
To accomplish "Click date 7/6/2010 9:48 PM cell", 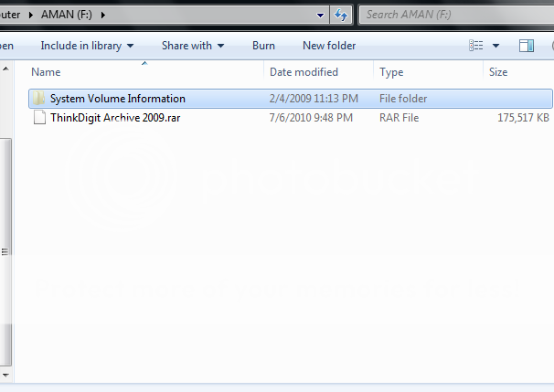I will (311, 118).
